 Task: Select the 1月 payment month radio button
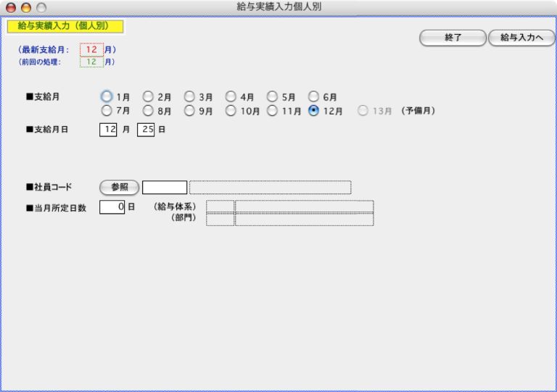(107, 96)
